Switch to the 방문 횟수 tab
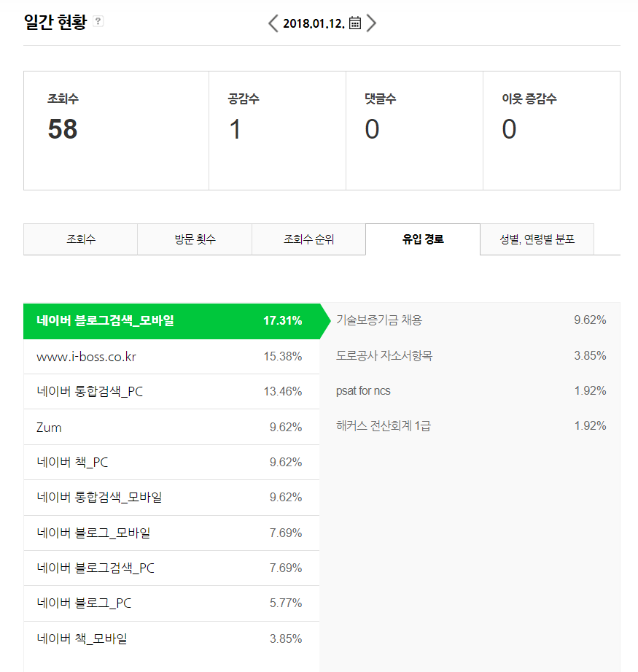638x672 pixels. 195,239
